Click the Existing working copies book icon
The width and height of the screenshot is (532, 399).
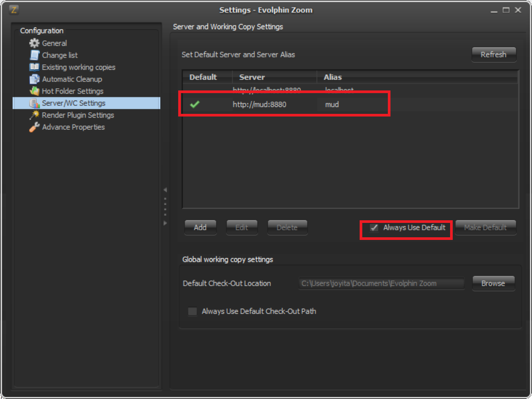[x=34, y=67]
